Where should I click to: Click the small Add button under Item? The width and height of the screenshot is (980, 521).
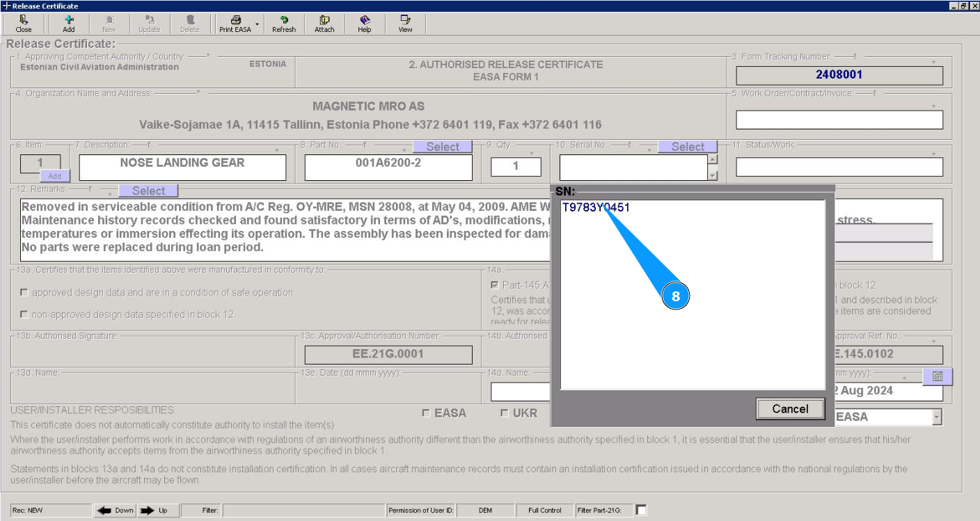pos(54,177)
